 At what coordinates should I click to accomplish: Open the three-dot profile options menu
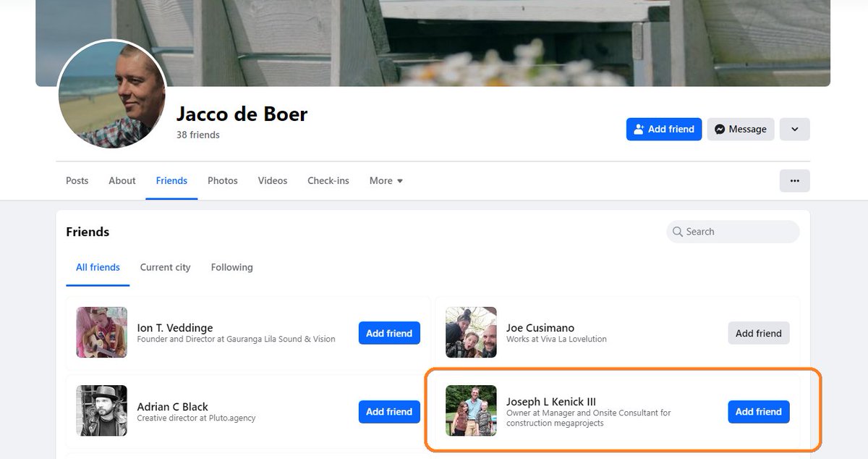point(795,180)
